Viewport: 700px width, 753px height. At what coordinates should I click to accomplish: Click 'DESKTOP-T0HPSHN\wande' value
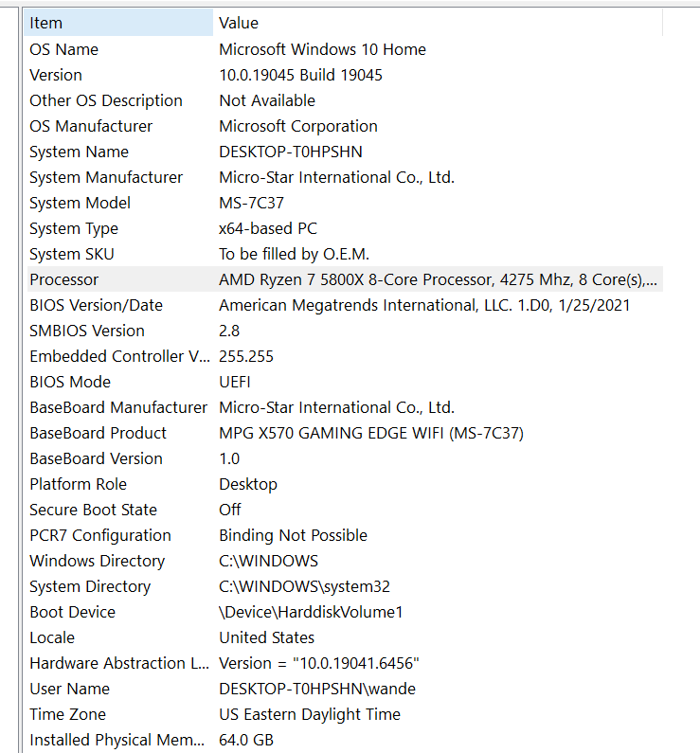(x=317, y=689)
